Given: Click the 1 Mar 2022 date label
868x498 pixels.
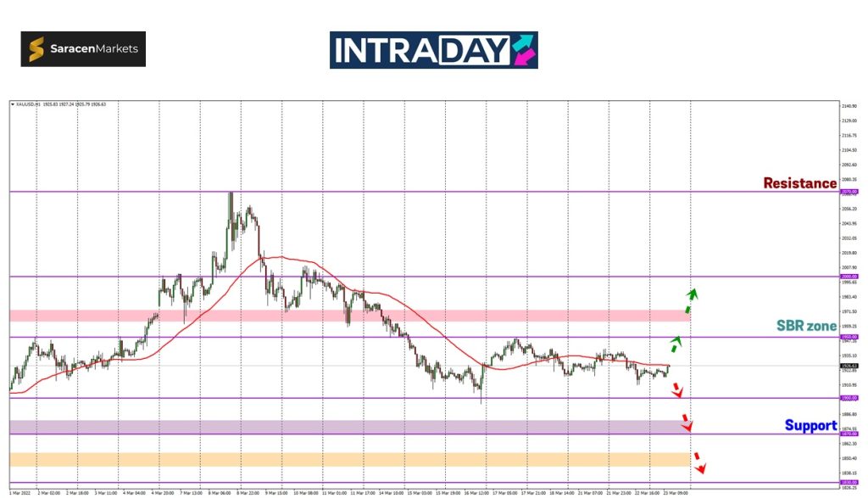Looking at the screenshot, I should click(19, 491).
